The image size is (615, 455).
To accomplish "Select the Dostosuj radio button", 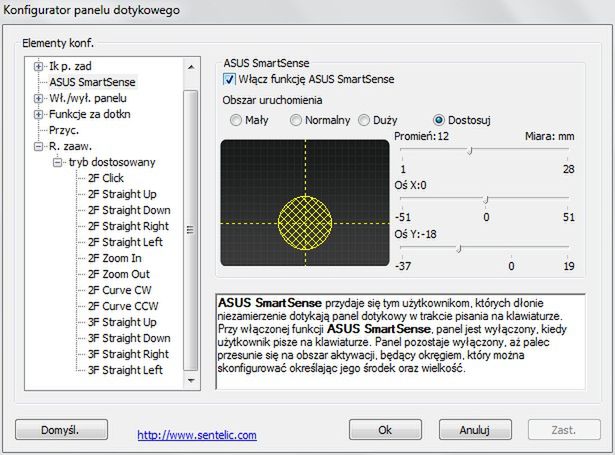I will 439,120.
